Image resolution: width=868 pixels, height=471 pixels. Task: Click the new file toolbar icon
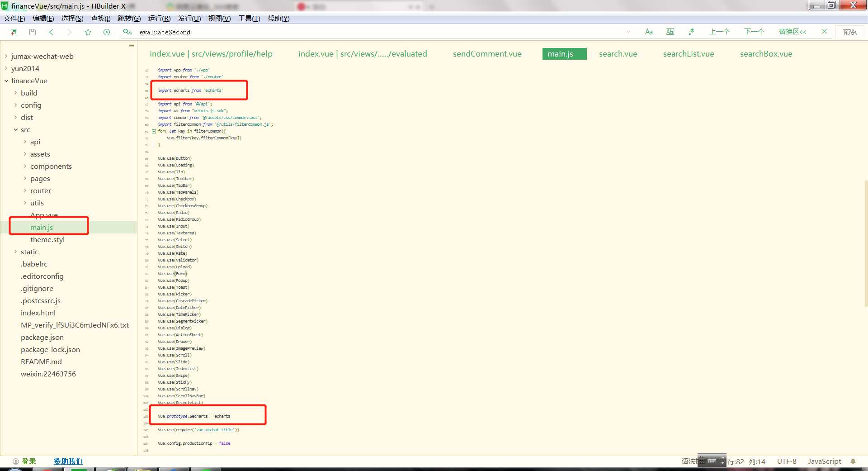(14, 32)
